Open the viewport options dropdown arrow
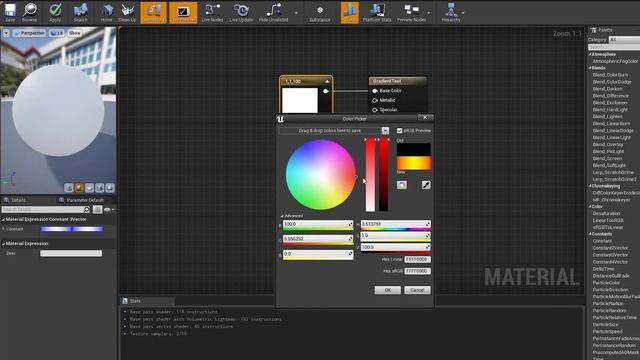640x360 pixels. coord(6,33)
